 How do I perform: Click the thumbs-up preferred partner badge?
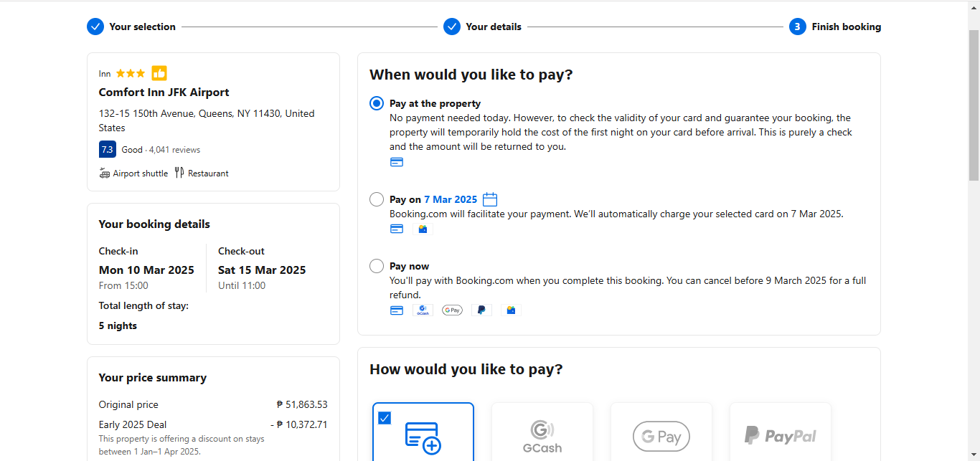pyautogui.click(x=159, y=73)
